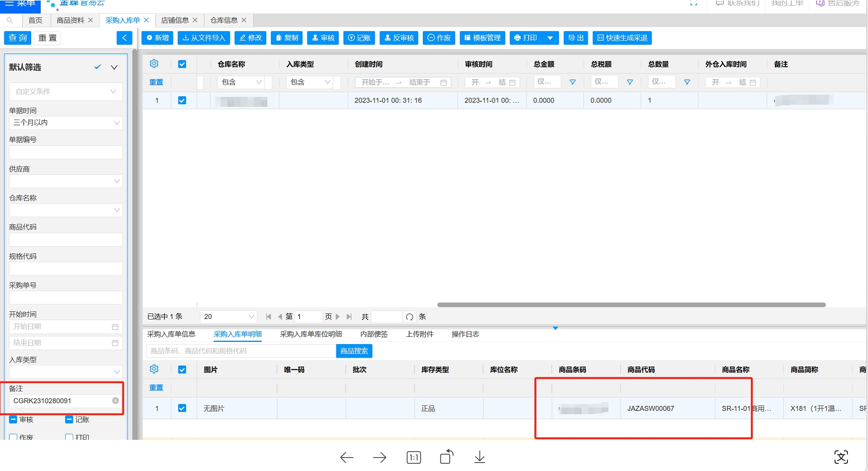Image resolution: width=868 pixels, height=471 pixels.
Task: Click the 查询 button
Action: tap(18, 38)
